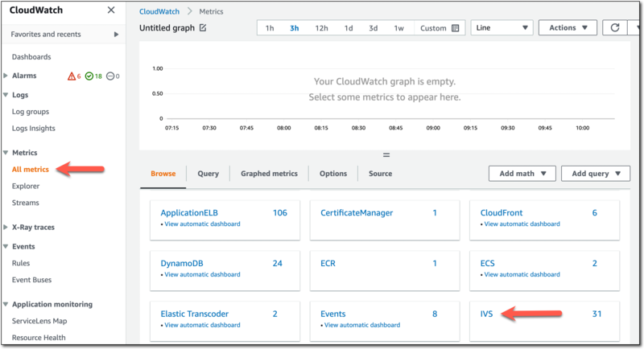Refresh the graph with the reload icon
This screenshot has width=644, height=349.
(615, 27)
